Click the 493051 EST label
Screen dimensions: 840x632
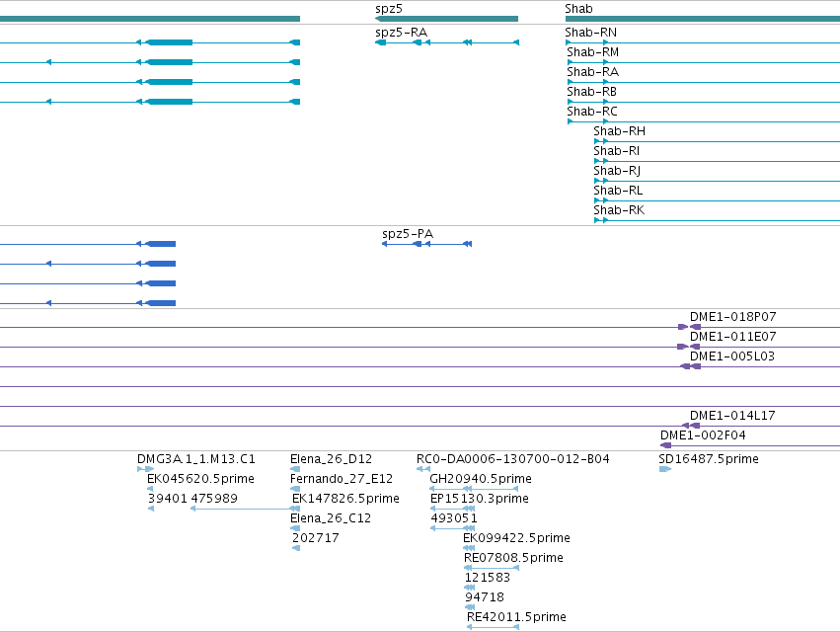[x=454, y=518]
